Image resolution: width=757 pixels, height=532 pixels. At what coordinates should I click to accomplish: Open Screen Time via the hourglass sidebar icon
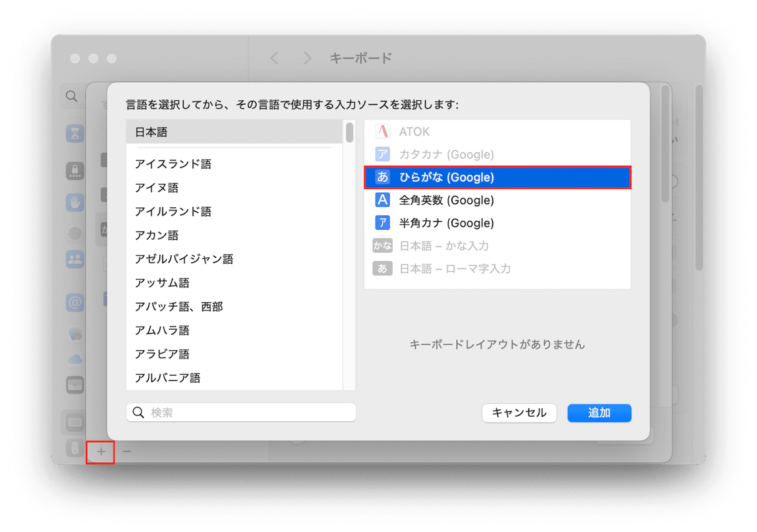coord(75,133)
